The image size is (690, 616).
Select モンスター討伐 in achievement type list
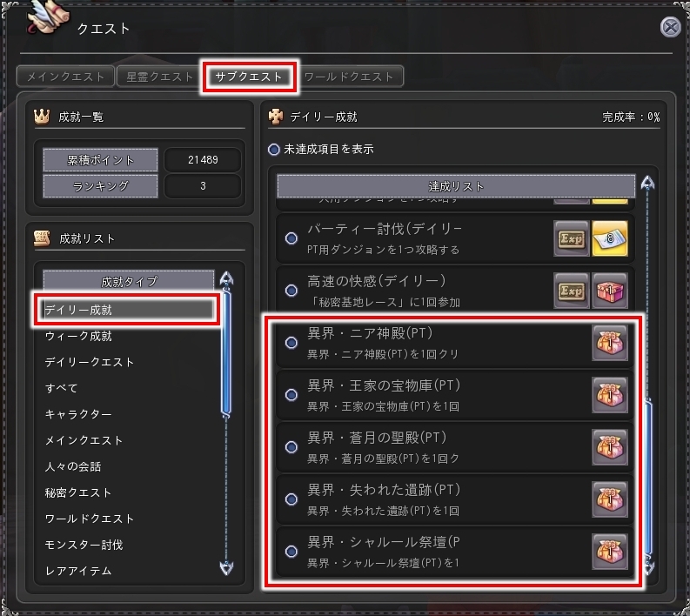tap(128, 545)
